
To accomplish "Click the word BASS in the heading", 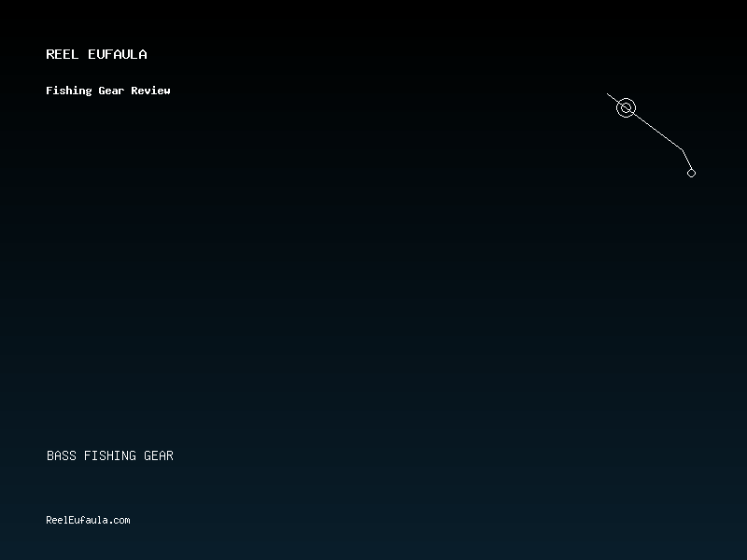I will point(62,456).
